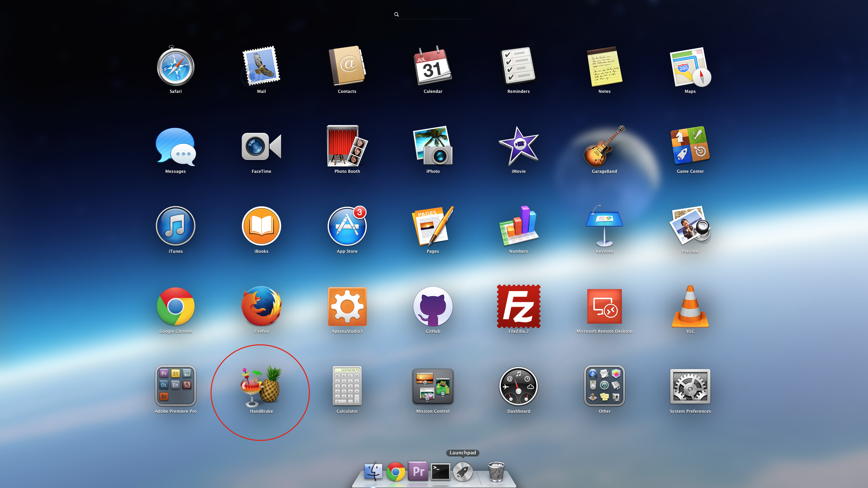Open the Firefox browser
Viewport: 868px width, 488px height.
(x=261, y=307)
